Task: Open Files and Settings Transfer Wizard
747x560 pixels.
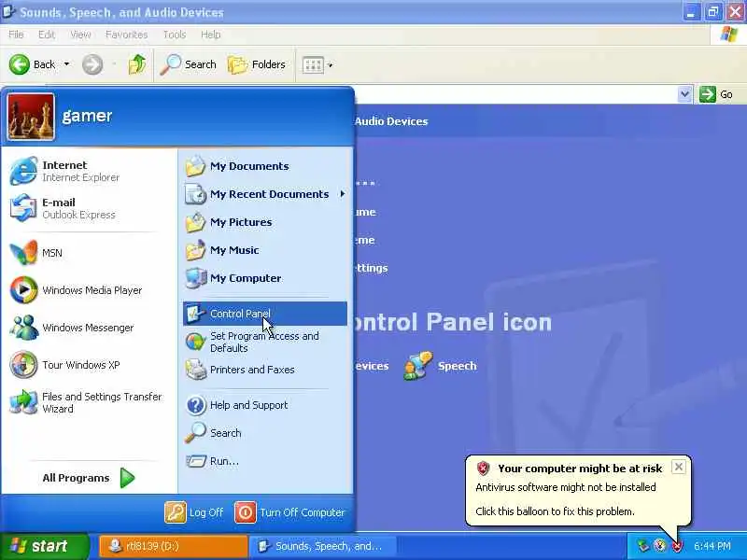Action: [86, 402]
